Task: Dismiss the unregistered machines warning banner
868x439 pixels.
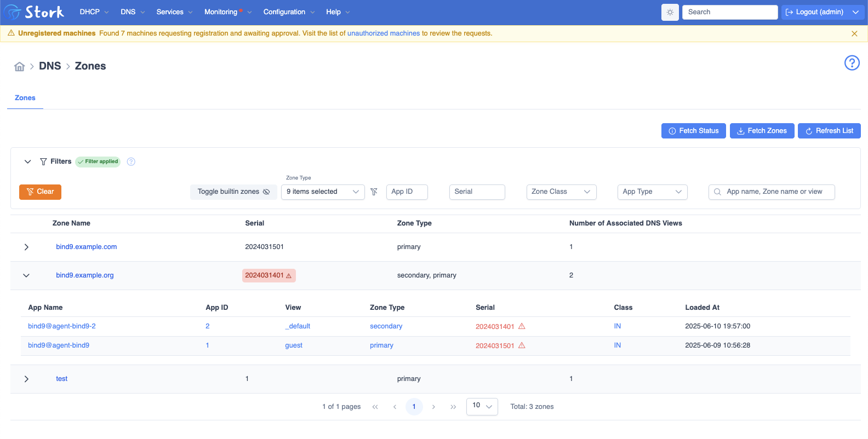Action: [854, 33]
